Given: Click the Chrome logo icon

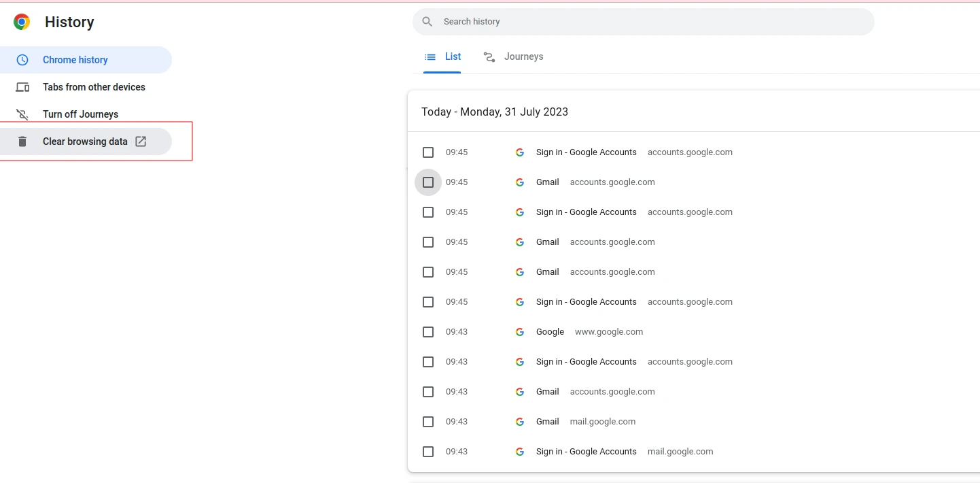Looking at the screenshot, I should (22, 22).
